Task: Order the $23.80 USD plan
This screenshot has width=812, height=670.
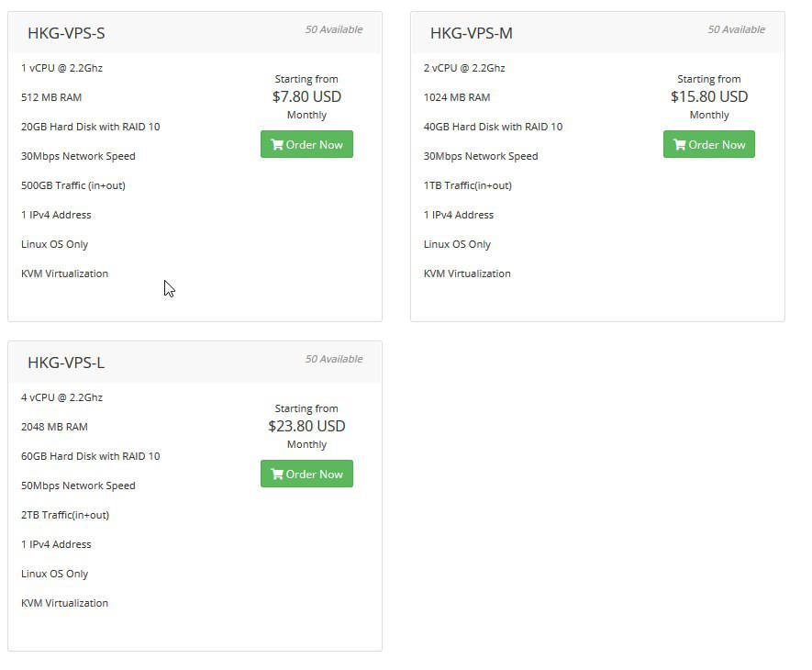Action: 306,474
